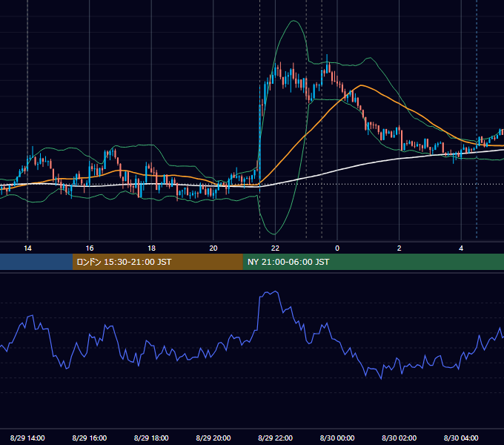Click the 8/30 04:00 date label

click(461, 438)
